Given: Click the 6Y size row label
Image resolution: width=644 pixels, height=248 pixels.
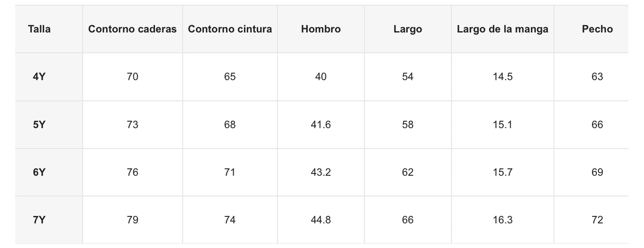Looking at the screenshot, I should pyautogui.click(x=39, y=172).
